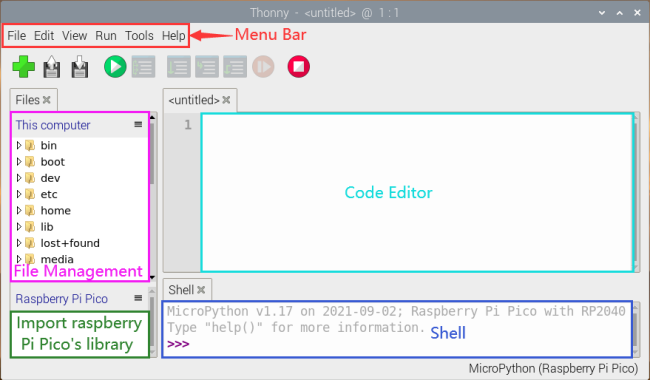Image resolution: width=650 pixels, height=380 pixels.
Task: Click line number 1 in the gutter
Action: click(188, 125)
